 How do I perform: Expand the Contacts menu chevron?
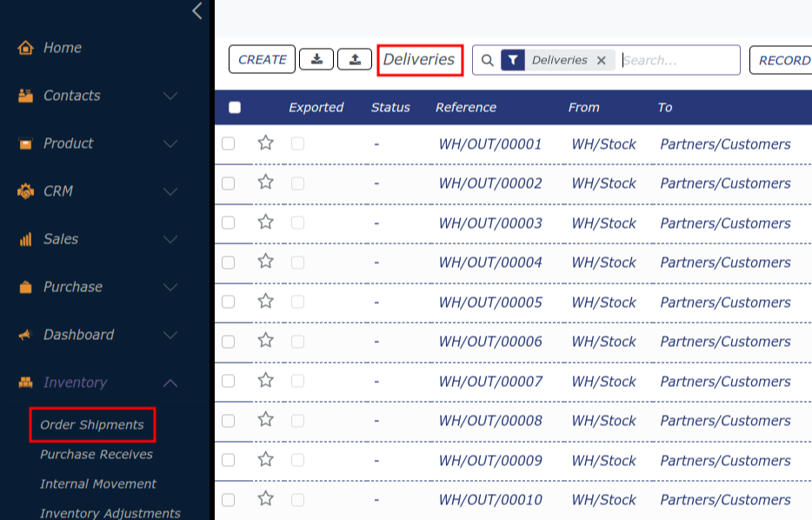coord(170,96)
